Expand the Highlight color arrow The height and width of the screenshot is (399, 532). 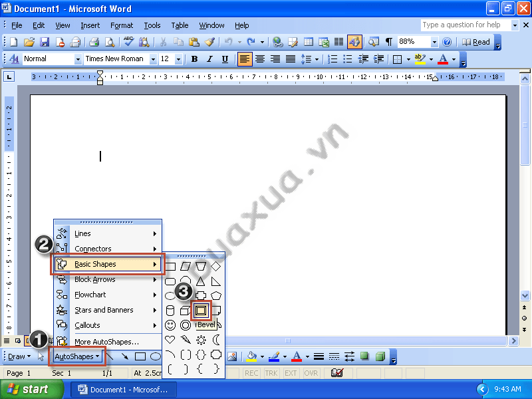click(431, 59)
